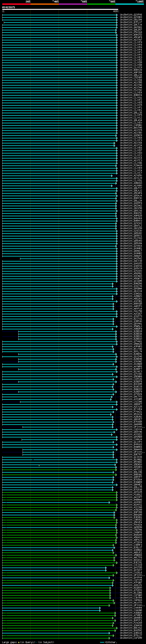Select hit UniRef100_Q42542
The width and height of the screenshot is (146, 644).
click(x=131, y=259)
